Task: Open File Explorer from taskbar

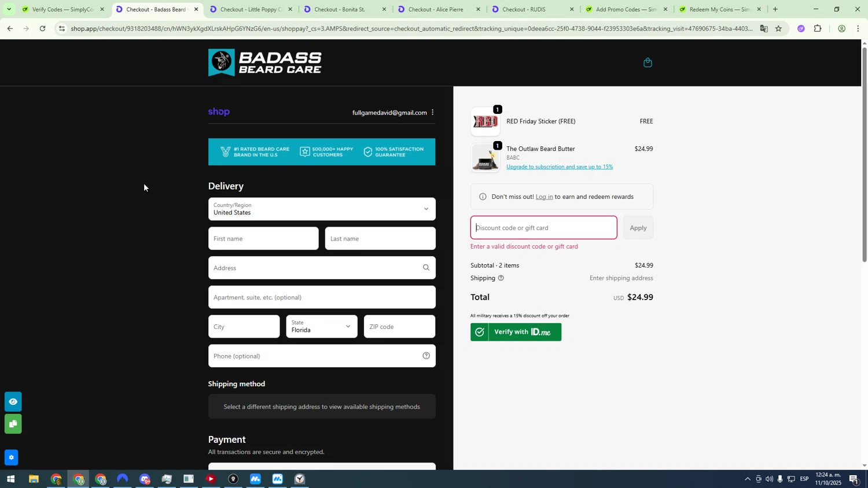Action: click(34, 479)
